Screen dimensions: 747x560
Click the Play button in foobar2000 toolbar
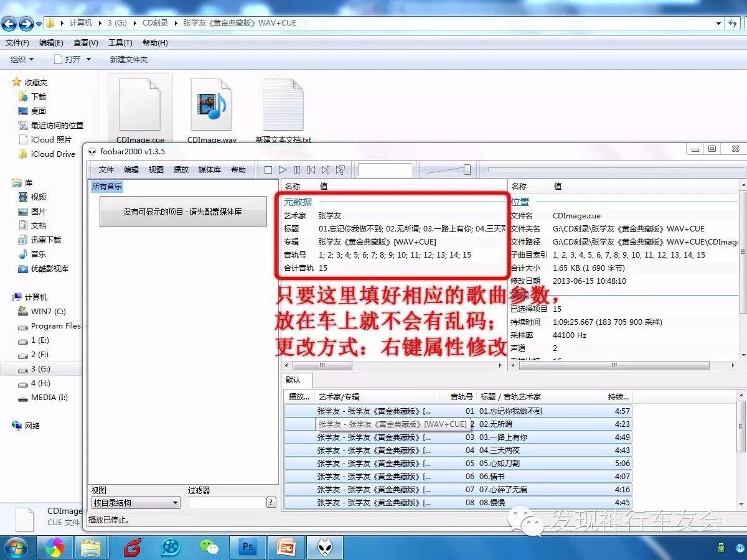(283, 170)
